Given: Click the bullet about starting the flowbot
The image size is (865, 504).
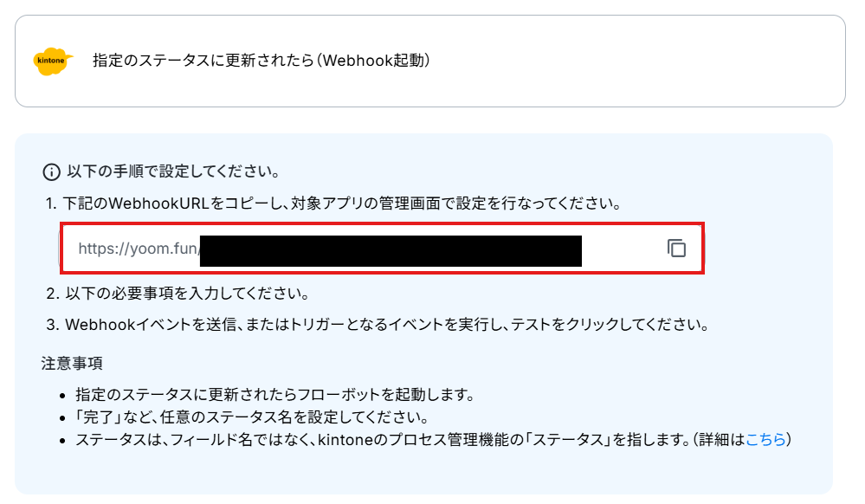Looking at the screenshot, I should click(x=274, y=395).
